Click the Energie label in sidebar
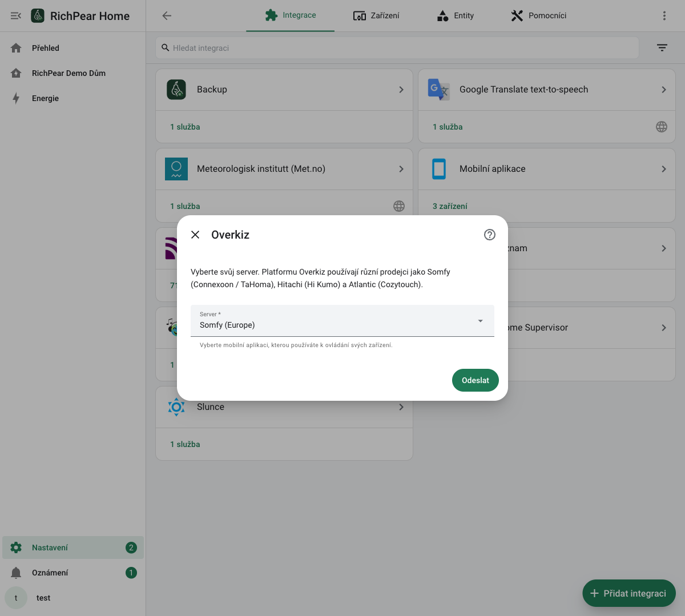Image resolution: width=685 pixels, height=616 pixels. tap(45, 98)
